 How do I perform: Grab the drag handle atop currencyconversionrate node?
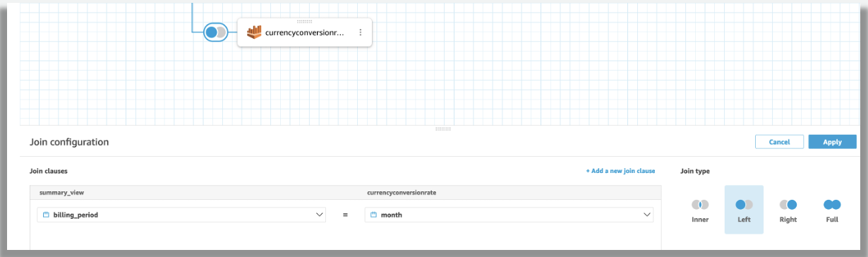304,21
